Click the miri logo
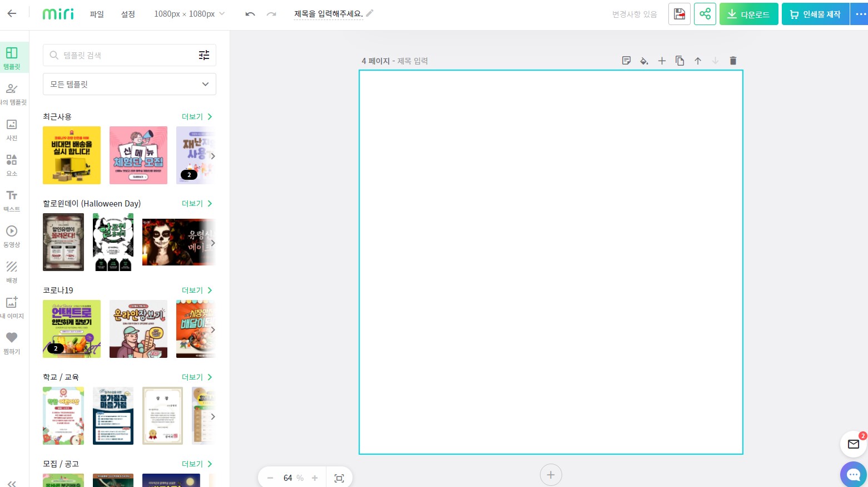The width and height of the screenshot is (868, 487). coord(58,14)
